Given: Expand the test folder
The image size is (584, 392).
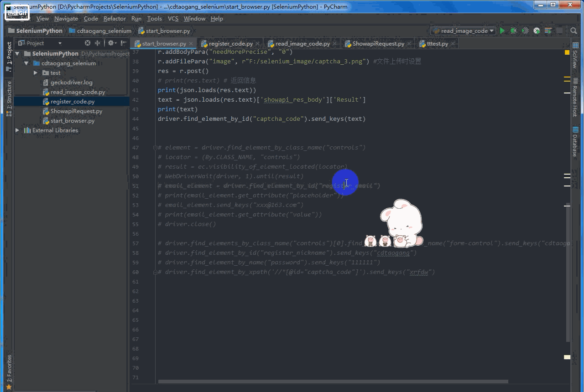Looking at the screenshot, I should (x=35, y=72).
